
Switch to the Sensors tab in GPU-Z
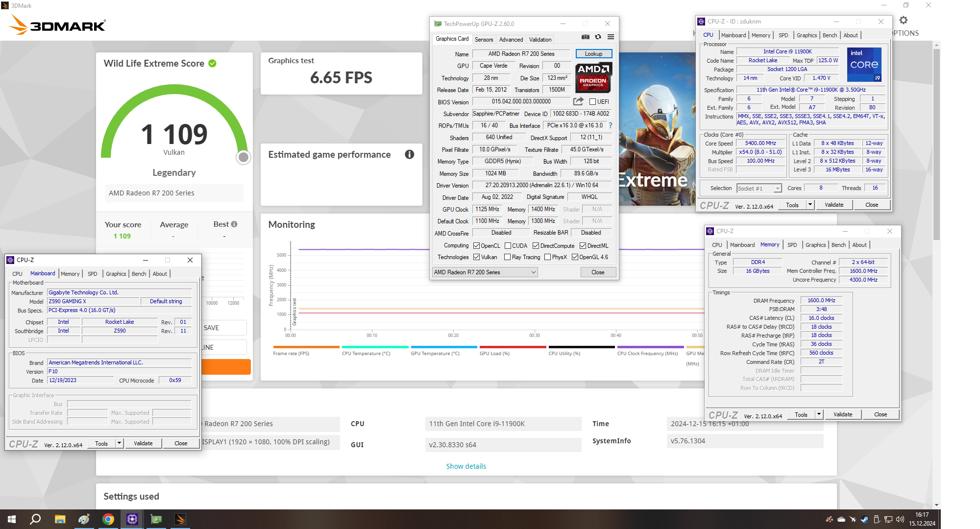tap(484, 40)
